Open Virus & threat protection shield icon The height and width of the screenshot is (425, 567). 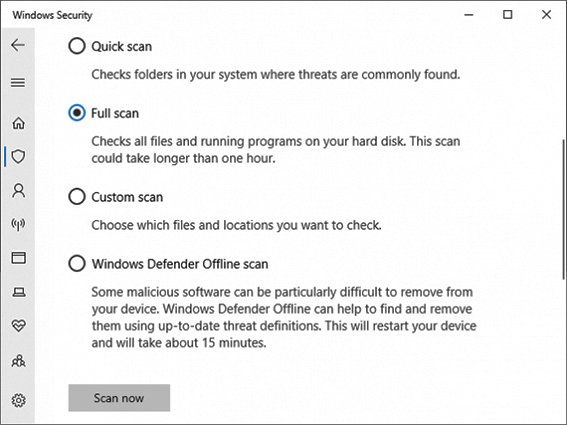tap(18, 157)
